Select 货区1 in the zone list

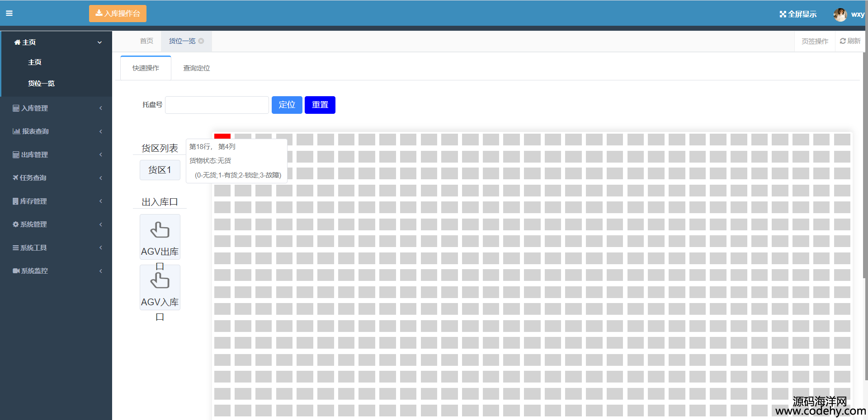tap(160, 170)
